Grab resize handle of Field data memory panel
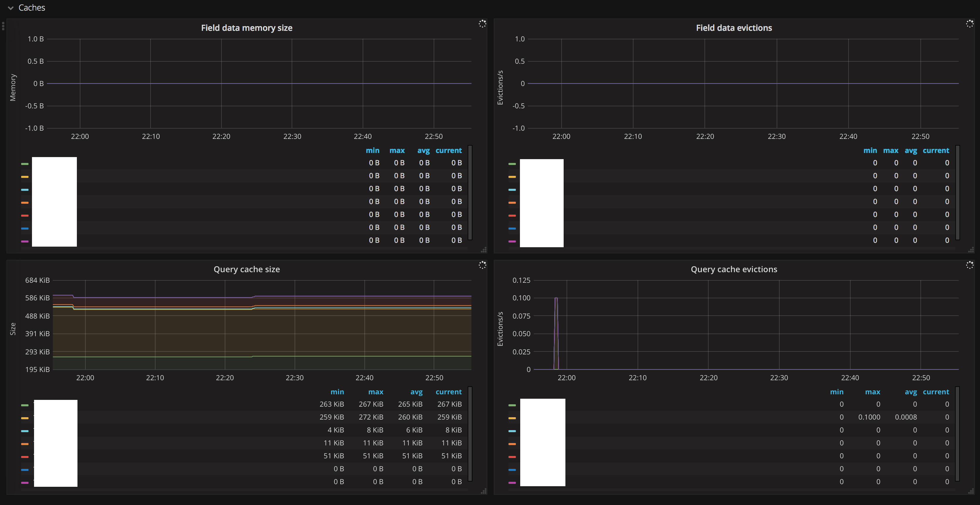The width and height of the screenshot is (980, 505). pos(484,250)
